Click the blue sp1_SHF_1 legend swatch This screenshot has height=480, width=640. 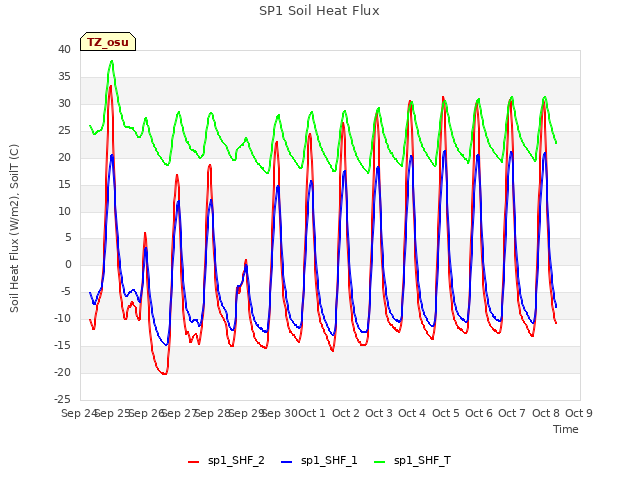click(287, 462)
